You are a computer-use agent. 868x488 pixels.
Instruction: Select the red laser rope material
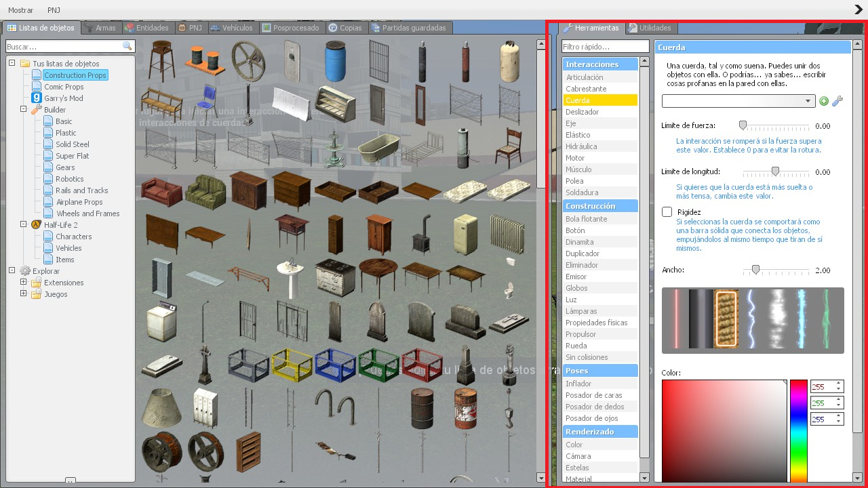point(675,319)
